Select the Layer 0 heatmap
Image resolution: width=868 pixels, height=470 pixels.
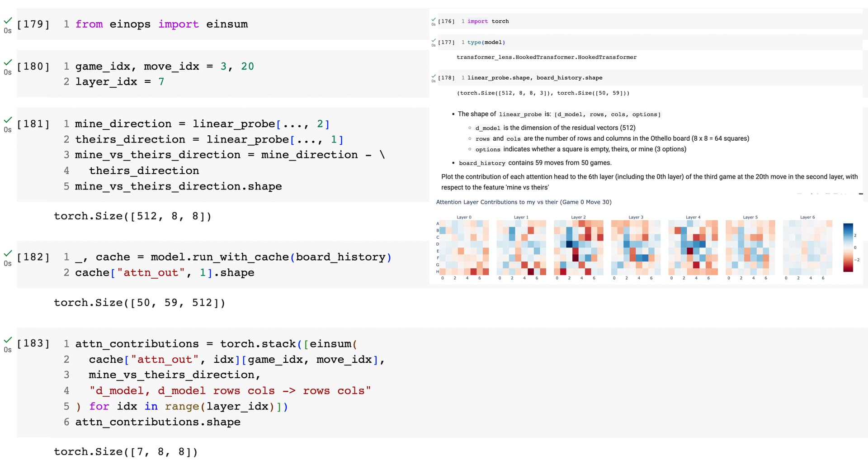tap(464, 247)
